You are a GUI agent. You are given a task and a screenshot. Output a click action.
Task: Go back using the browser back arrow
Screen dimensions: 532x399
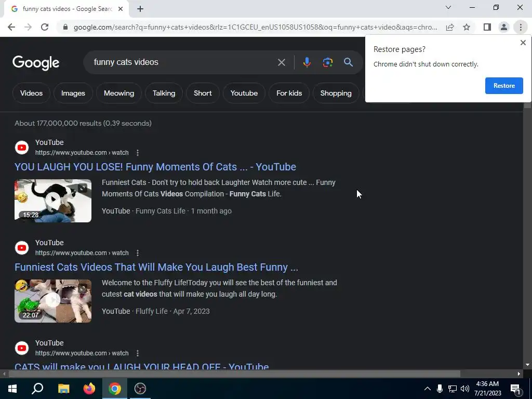[x=11, y=27]
